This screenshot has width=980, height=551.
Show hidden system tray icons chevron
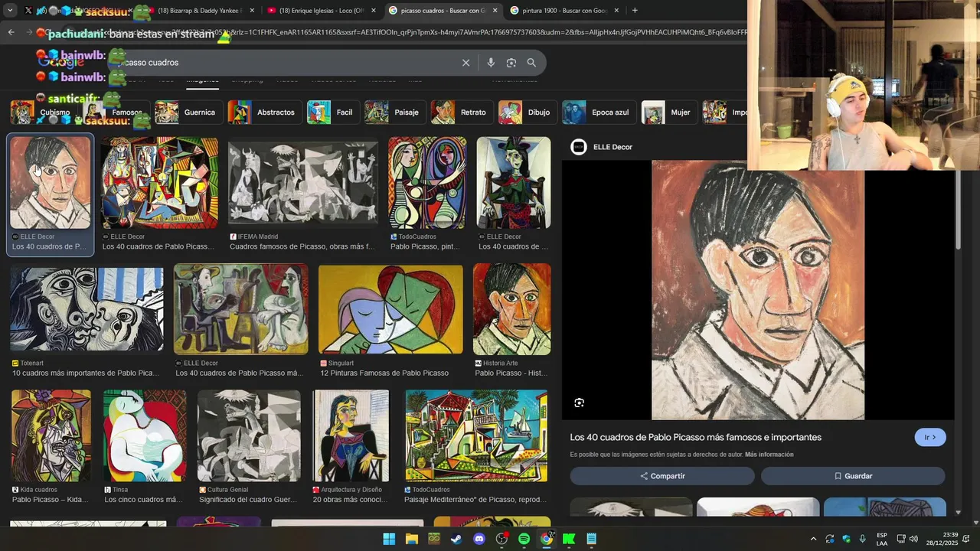[x=813, y=539]
